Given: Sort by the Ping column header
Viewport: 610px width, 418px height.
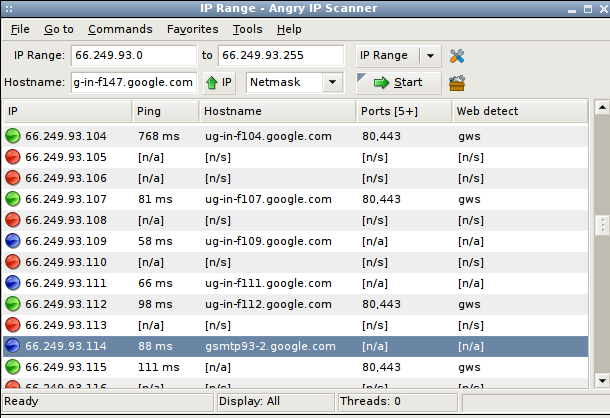Looking at the screenshot, I should tap(166, 111).
